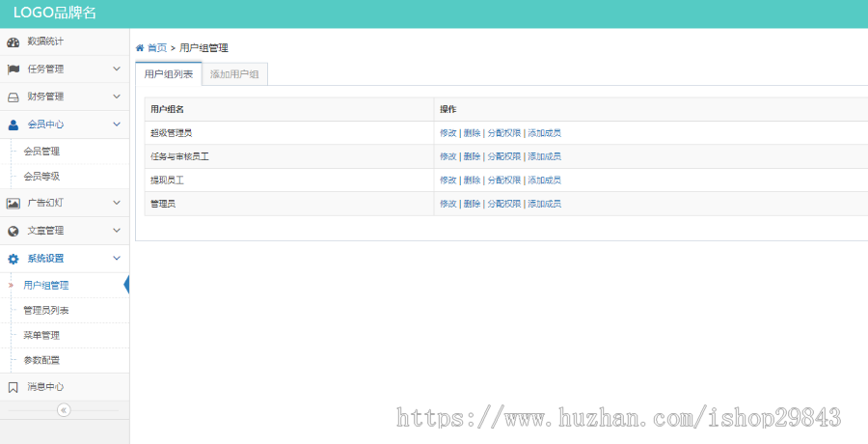The width and height of the screenshot is (868, 444).
Task: Click 删除 for 任务与审核员工
Action: (472, 157)
